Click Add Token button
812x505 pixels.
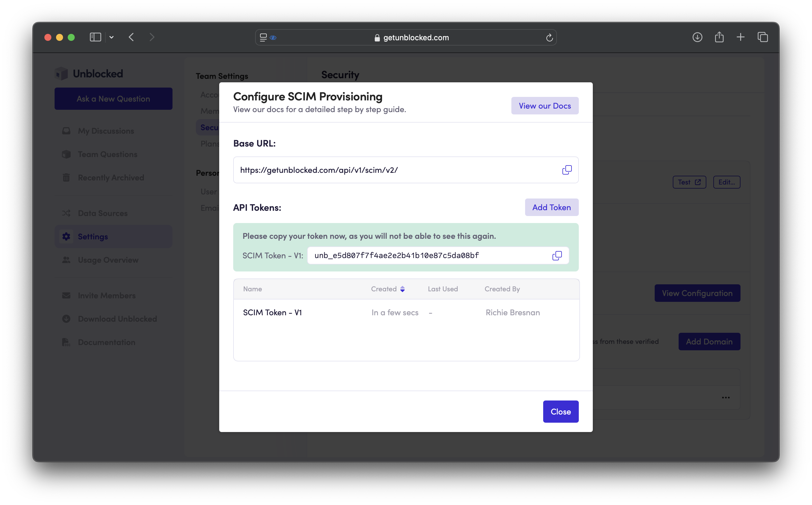(x=552, y=208)
